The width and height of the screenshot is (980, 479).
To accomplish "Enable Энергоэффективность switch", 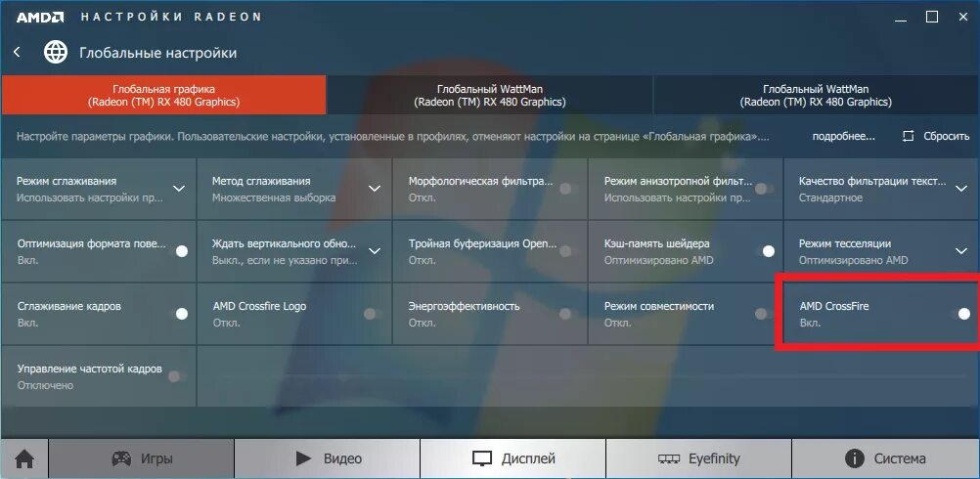I will [567, 314].
